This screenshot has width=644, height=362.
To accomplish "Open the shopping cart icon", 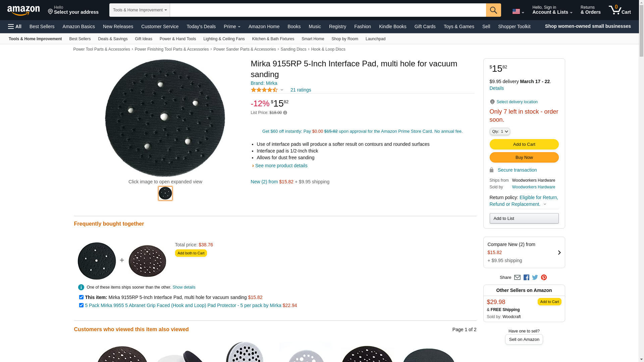I will (x=620, y=10).
